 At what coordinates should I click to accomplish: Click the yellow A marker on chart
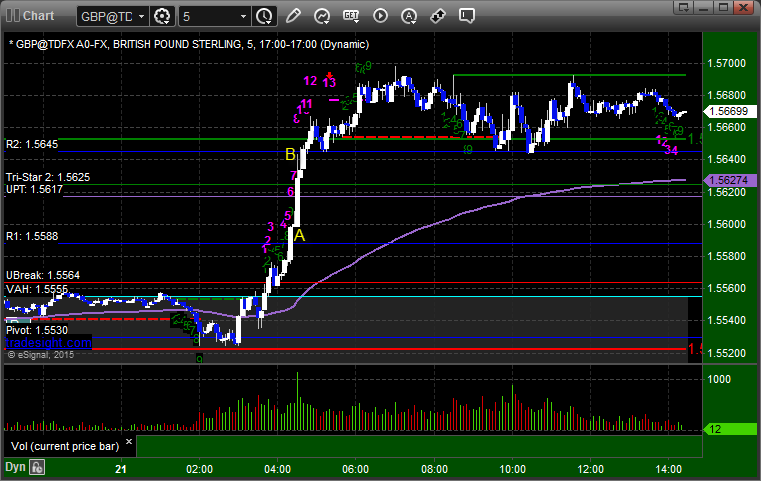click(299, 235)
